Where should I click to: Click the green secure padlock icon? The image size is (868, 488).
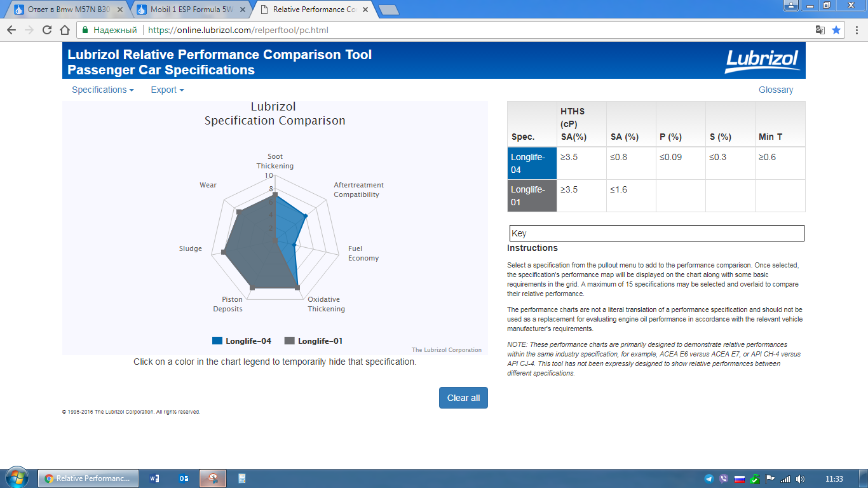(x=85, y=30)
